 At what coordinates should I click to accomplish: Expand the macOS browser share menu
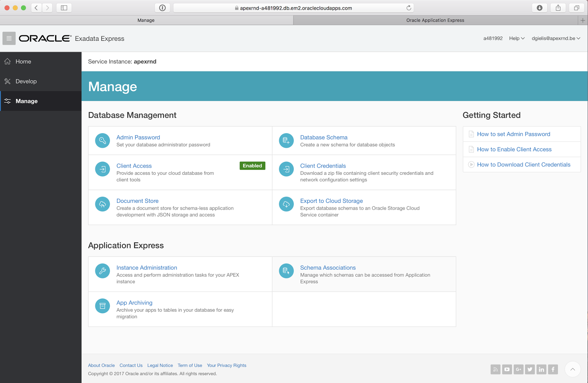(558, 7)
